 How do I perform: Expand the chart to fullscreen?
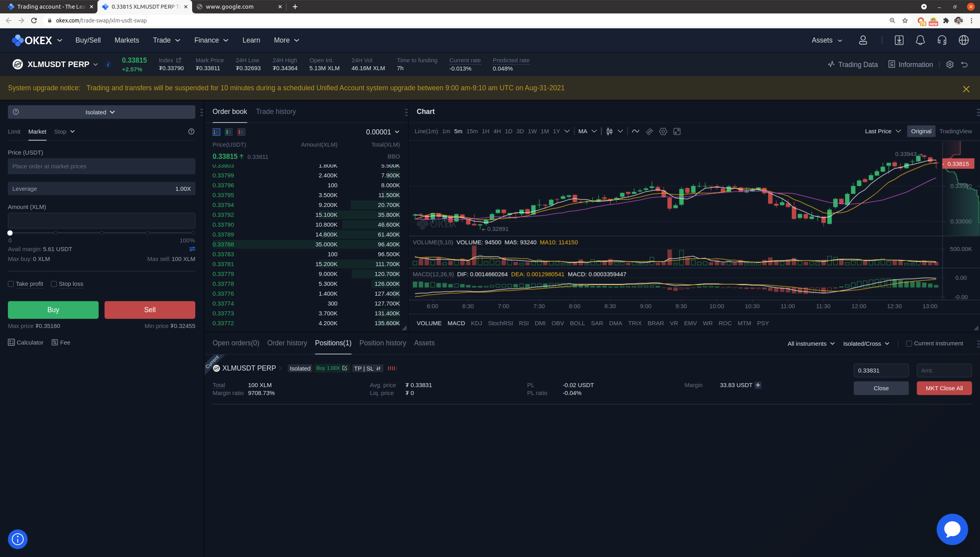pyautogui.click(x=677, y=131)
